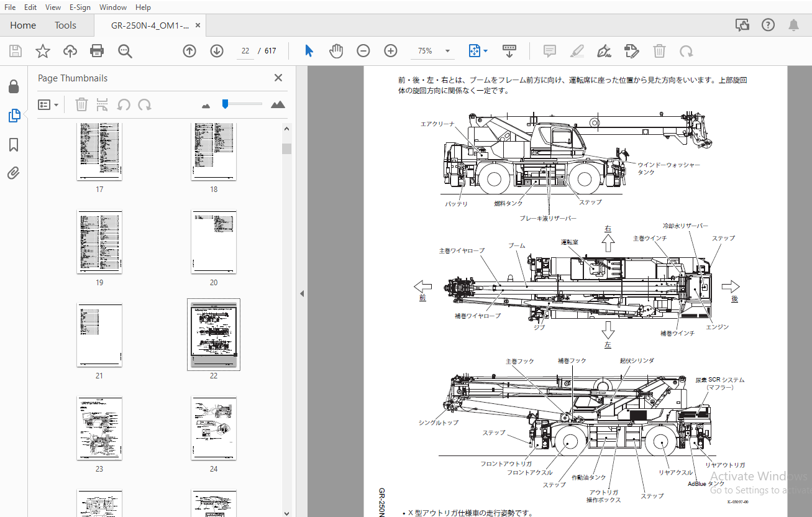Open the View menu
Viewport: 812px width, 517px height.
coord(53,7)
